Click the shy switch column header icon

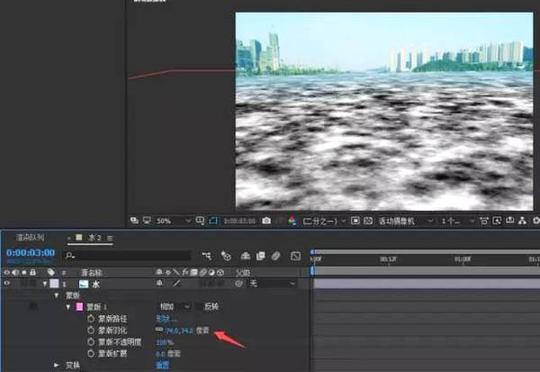click(159, 272)
